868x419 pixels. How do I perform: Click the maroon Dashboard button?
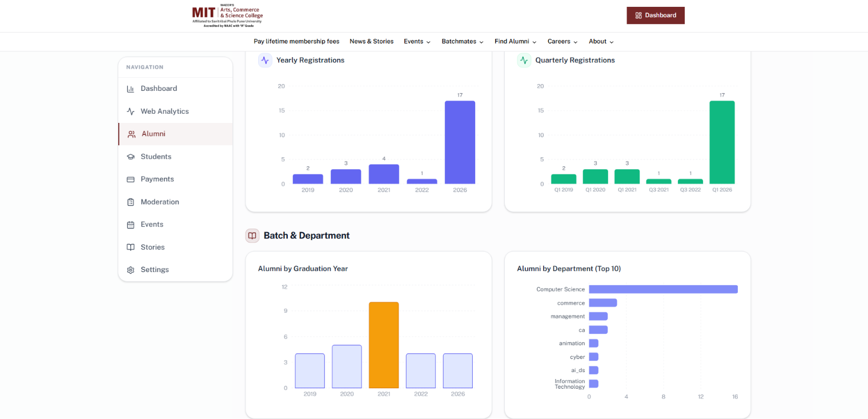[656, 15]
